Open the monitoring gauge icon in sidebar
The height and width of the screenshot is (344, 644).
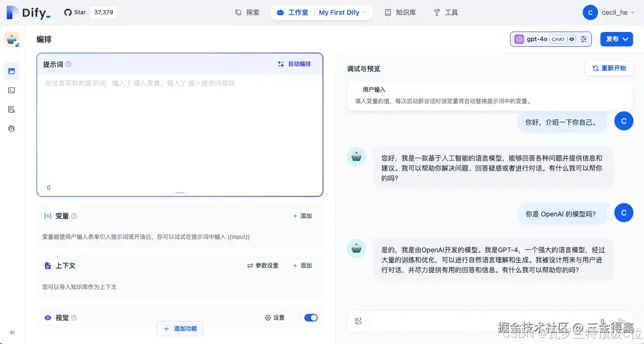tap(11, 129)
